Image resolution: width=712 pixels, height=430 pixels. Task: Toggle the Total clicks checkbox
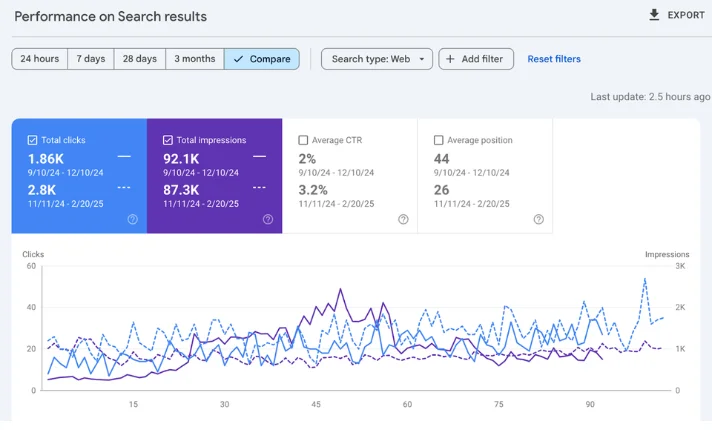point(33,140)
